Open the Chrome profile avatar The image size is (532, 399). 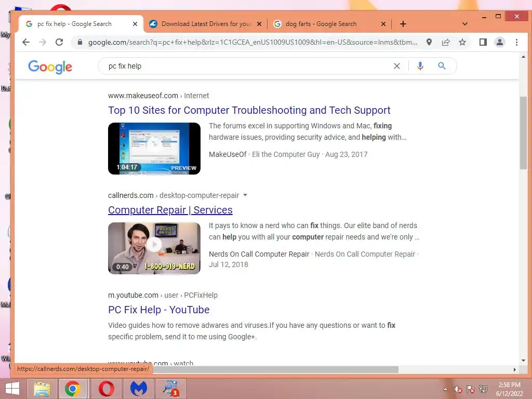pyautogui.click(x=499, y=42)
